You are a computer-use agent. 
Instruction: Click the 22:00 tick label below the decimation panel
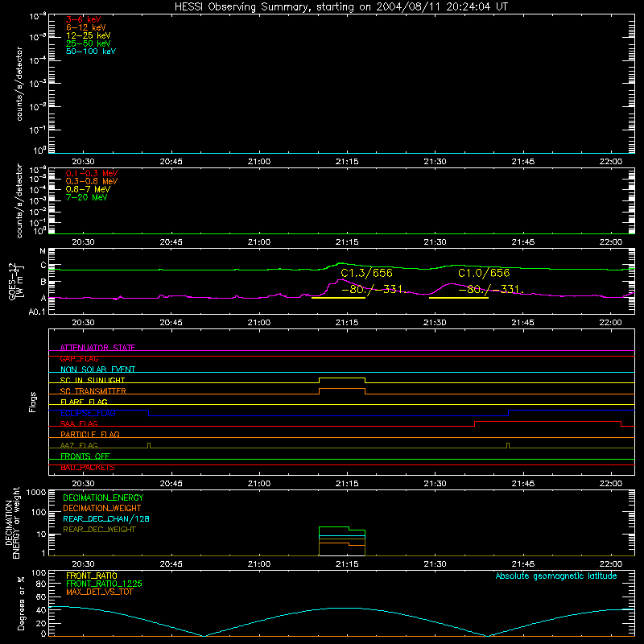[x=611, y=564]
